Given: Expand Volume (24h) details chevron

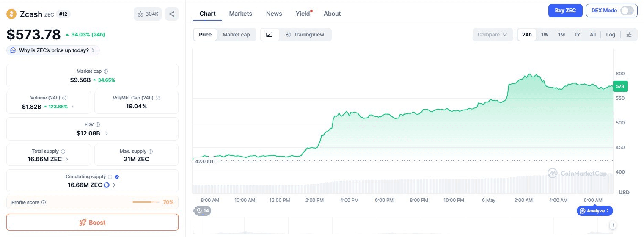Looking at the screenshot, I should pos(72,107).
